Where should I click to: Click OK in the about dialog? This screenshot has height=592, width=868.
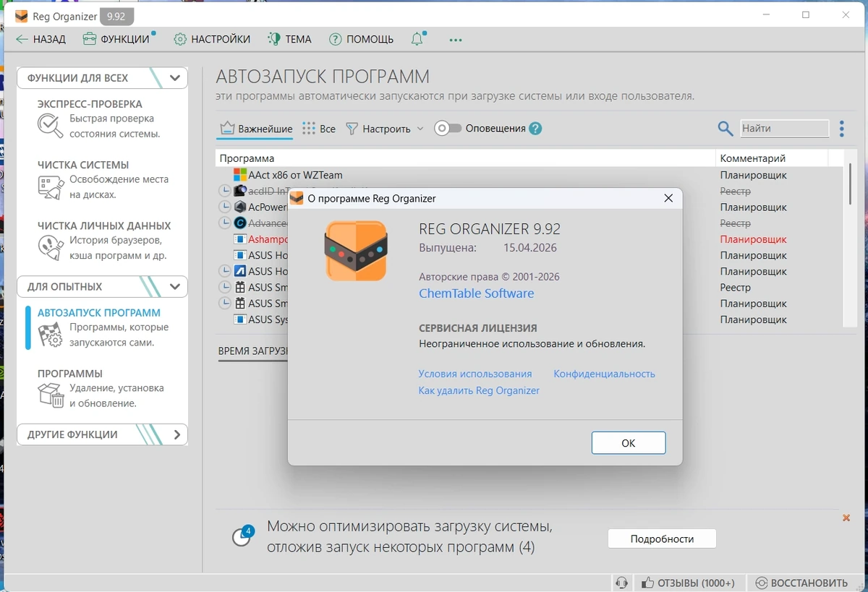629,443
